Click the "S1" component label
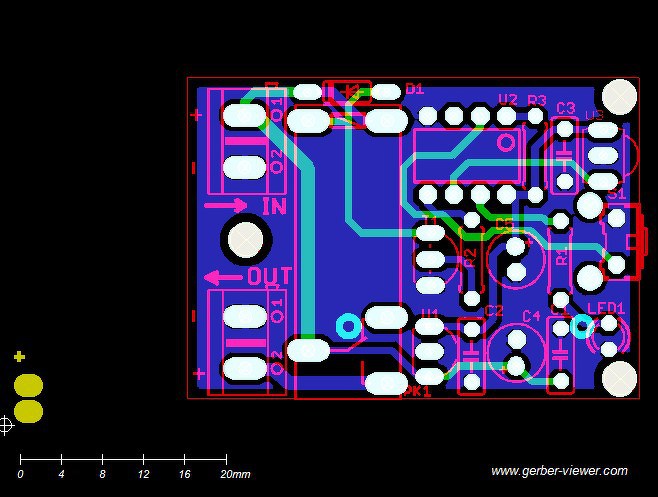658x497 pixels. click(617, 194)
